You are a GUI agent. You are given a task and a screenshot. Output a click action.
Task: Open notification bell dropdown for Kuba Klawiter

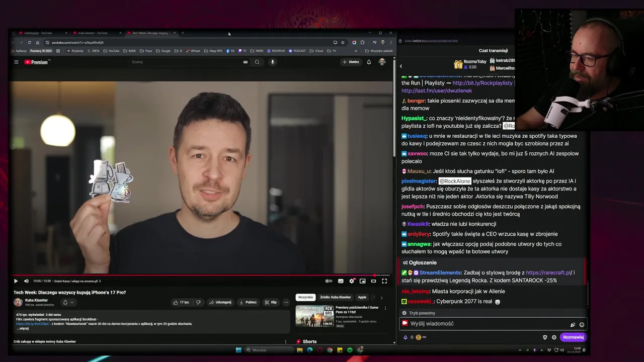[x=68, y=302]
